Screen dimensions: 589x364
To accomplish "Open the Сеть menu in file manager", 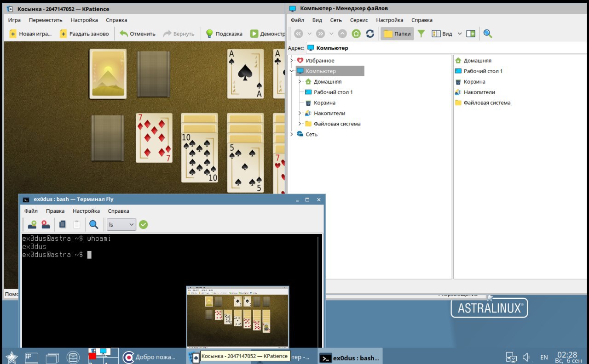I will (x=336, y=20).
